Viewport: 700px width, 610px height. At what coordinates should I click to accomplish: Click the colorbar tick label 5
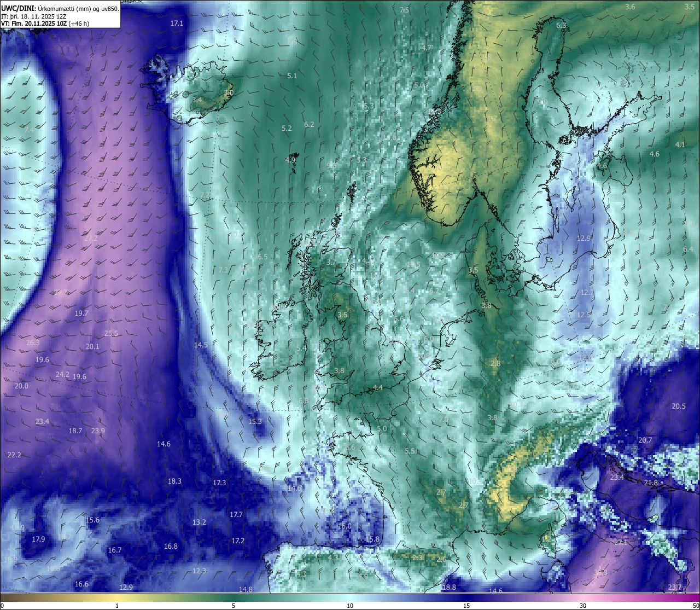[x=234, y=606]
